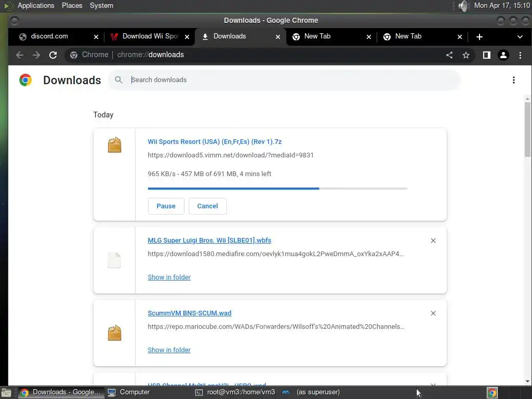This screenshot has width=532, height=399.
Task: Reload the downloads page
Action: tap(53, 55)
